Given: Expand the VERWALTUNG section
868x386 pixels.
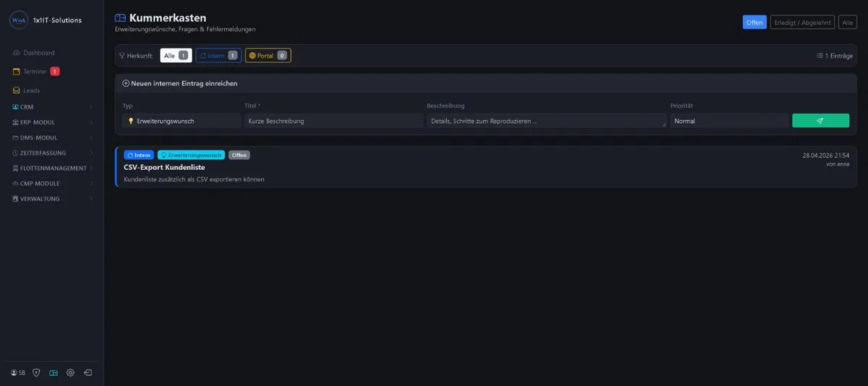Looking at the screenshot, I should point(52,198).
